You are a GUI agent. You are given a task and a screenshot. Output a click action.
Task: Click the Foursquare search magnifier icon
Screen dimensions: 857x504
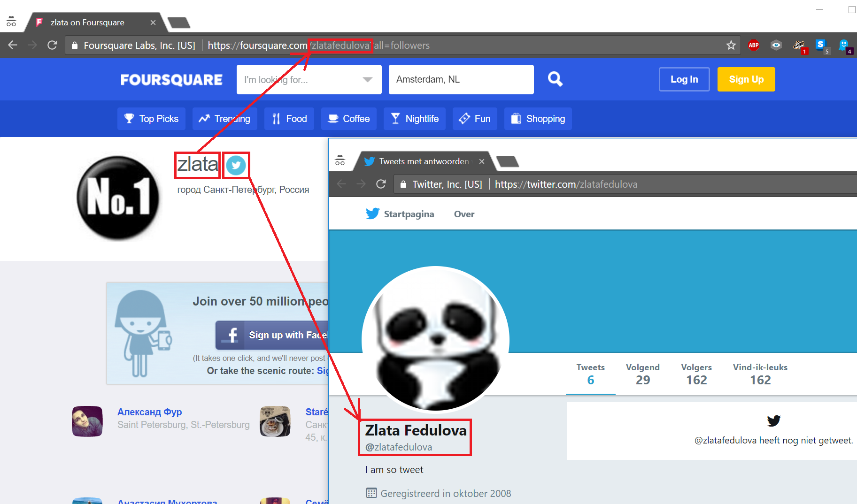[555, 79]
